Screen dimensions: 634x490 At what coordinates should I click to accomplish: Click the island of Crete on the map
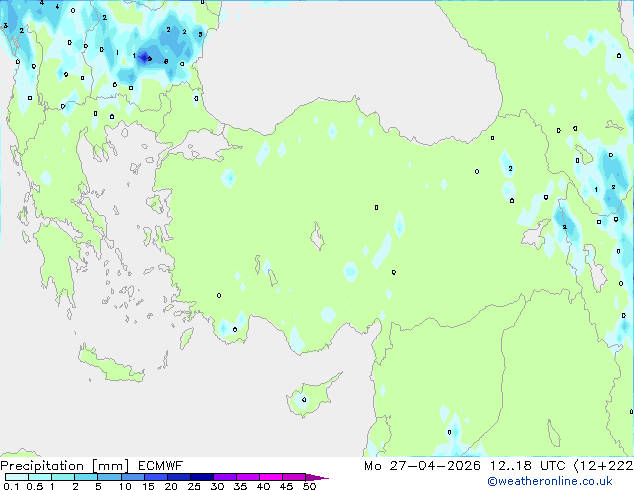pos(111,365)
